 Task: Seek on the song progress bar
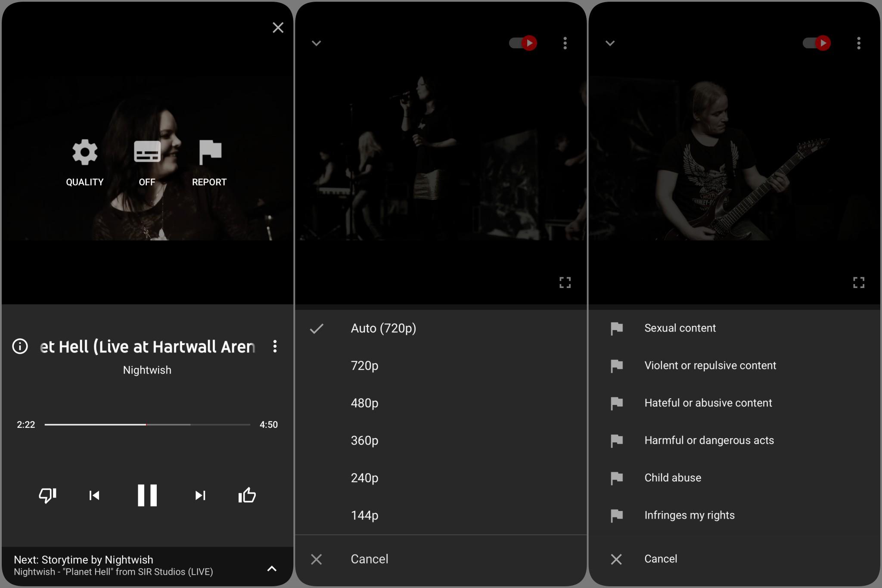(147, 424)
